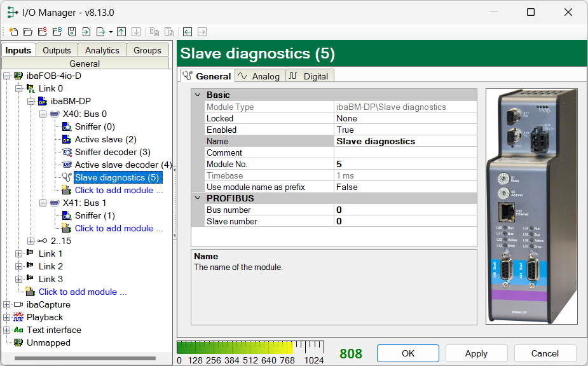
Task: Click the green move-up arrow icon
Action: pyautogui.click(x=121, y=32)
